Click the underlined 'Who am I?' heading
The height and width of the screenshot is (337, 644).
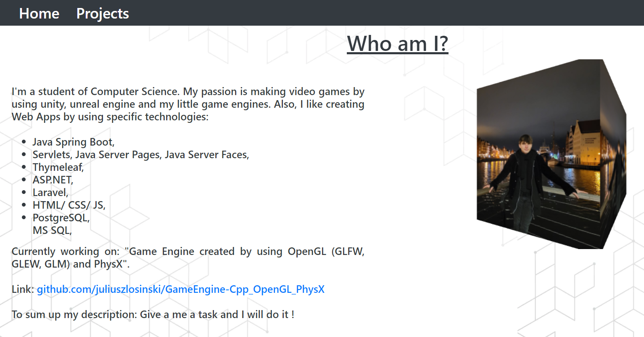tap(397, 44)
